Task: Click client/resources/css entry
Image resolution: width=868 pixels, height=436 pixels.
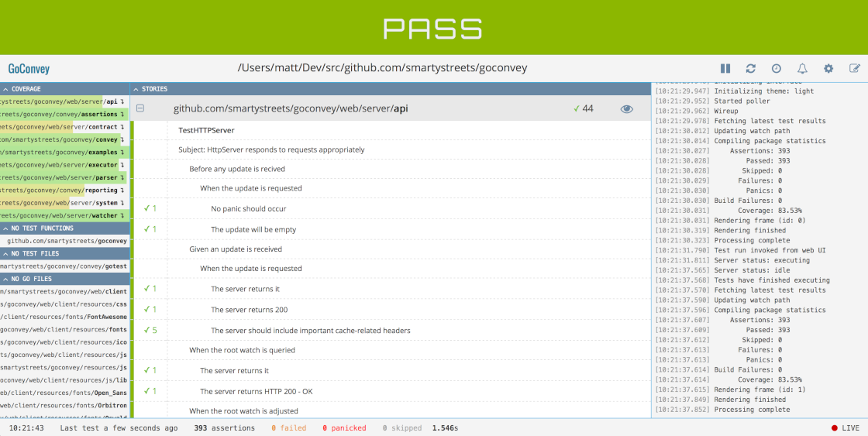Action: (x=64, y=304)
